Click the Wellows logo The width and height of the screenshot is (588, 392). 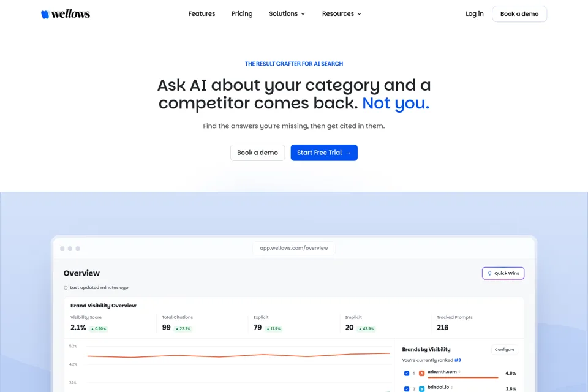(x=66, y=14)
